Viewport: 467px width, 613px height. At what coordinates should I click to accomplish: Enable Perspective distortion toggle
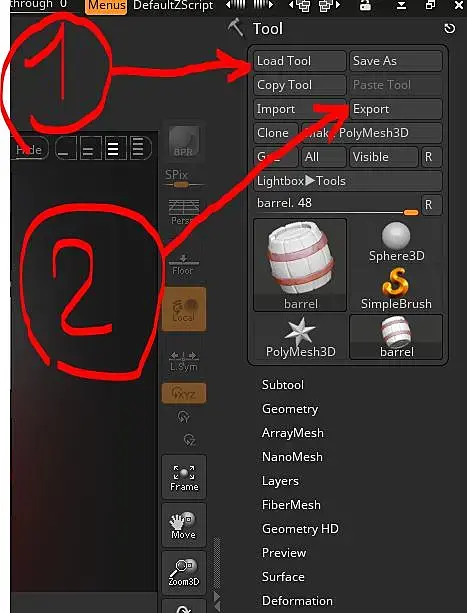183,212
